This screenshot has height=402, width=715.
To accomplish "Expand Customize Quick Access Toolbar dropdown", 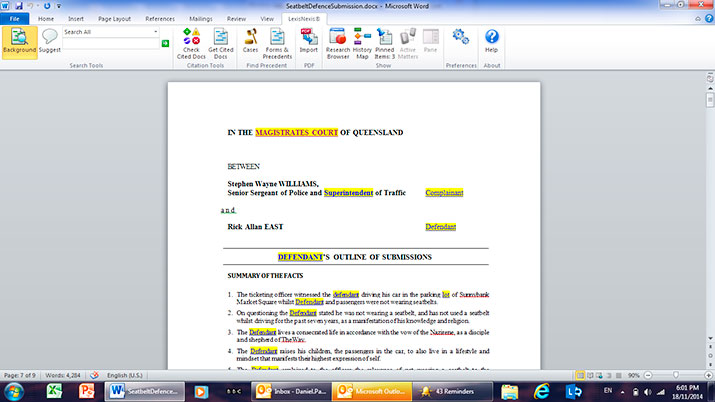I will click(x=59, y=6).
